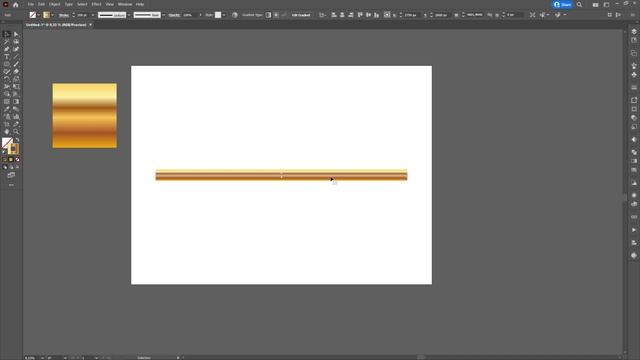The width and height of the screenshot is (640, 360).
Task: Select the Rotate tool
Action: (x=7, y=79)
